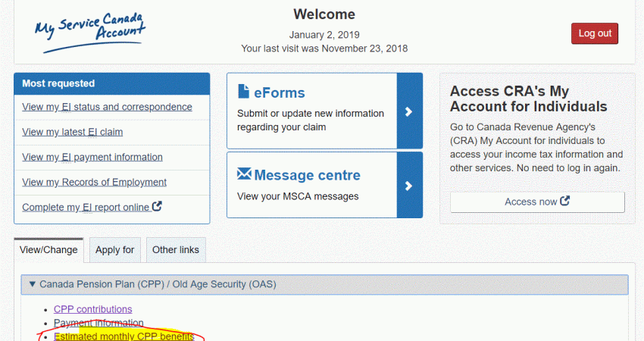The width and height of the screenshot is (644, 341).
Task: Click the eForms blue chevron arrow
Action: pyautogui.click(x=409, y=111)
